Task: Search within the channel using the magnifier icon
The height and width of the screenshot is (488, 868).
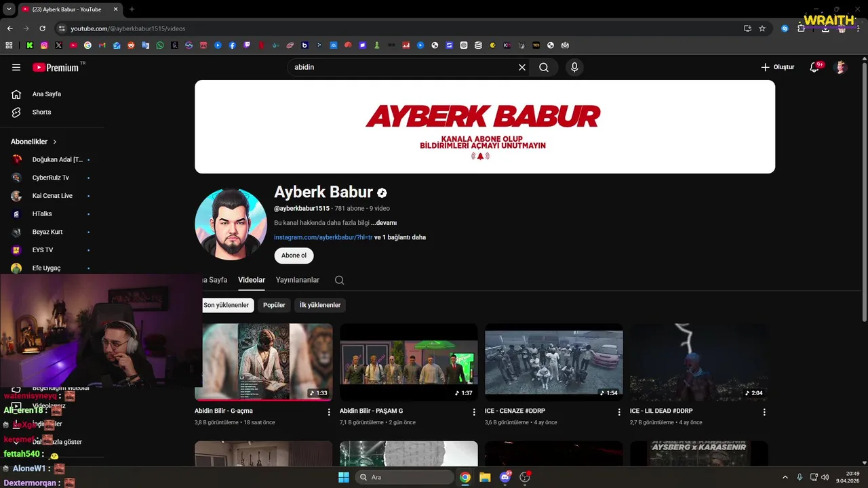Action: coord(340,280)
